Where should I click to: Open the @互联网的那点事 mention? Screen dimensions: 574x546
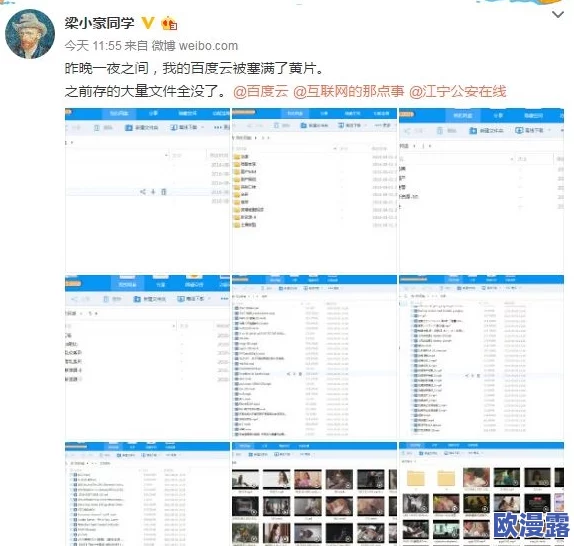coord(349,91)
